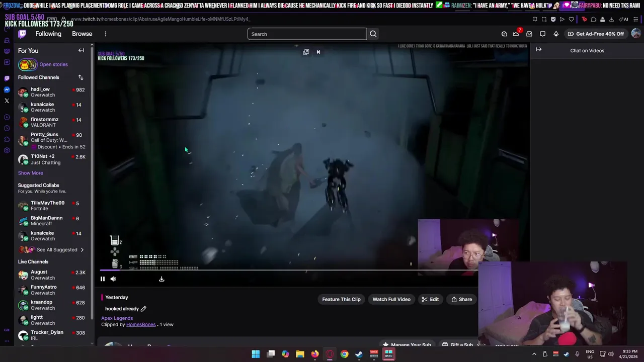Open the kraandop live channel
The height and width of the screenshot is (362, 644).
pos(51,305)
